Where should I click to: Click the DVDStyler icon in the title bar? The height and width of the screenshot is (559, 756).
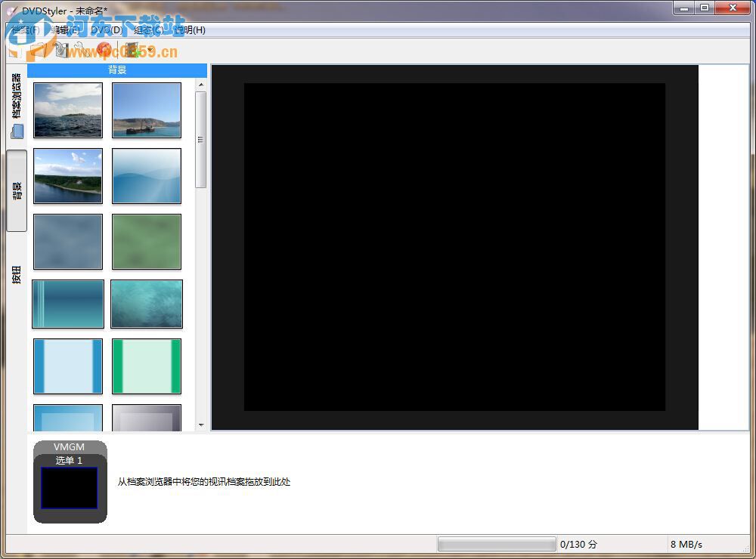[12, 8]
